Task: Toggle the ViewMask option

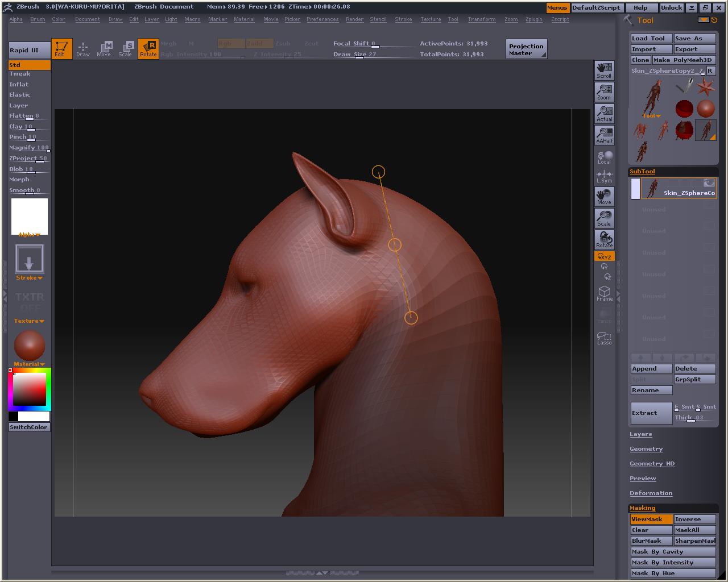Action: click(x=651, y=519)
